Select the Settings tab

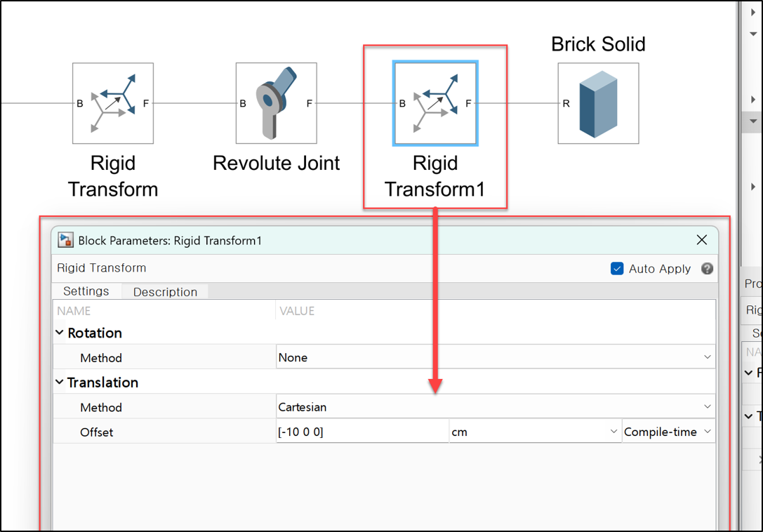point(86,291)
